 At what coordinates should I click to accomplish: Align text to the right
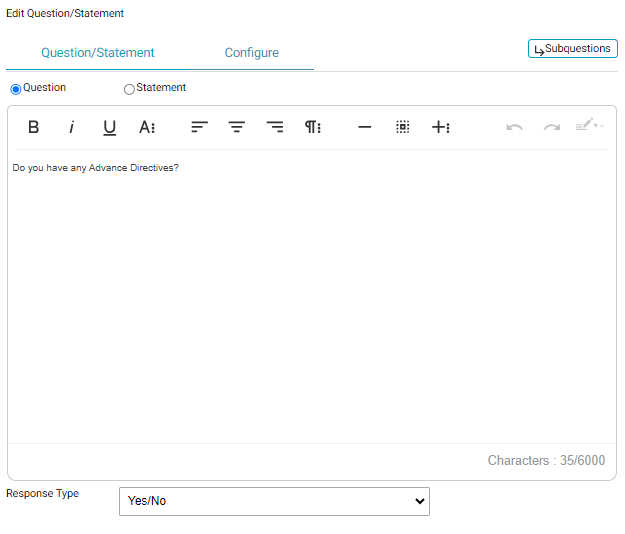coord(275,127)
